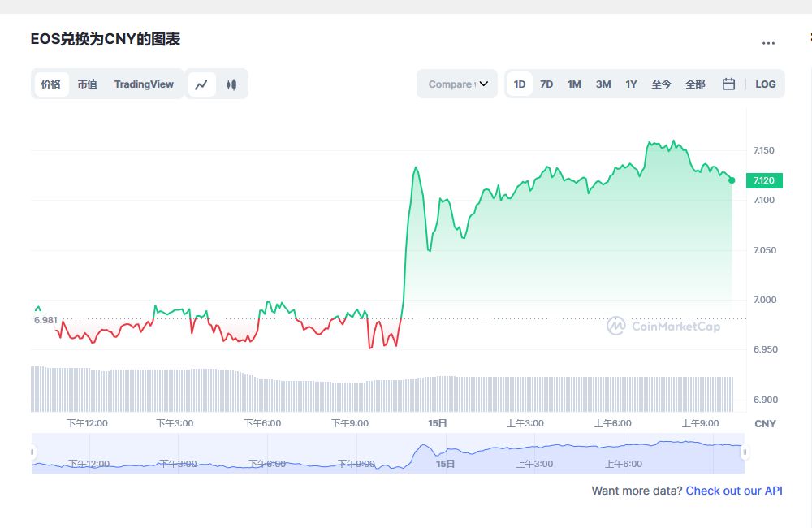Switch to line chart view icon
This screenshot has height=528, width=812.
pos(201,84)
